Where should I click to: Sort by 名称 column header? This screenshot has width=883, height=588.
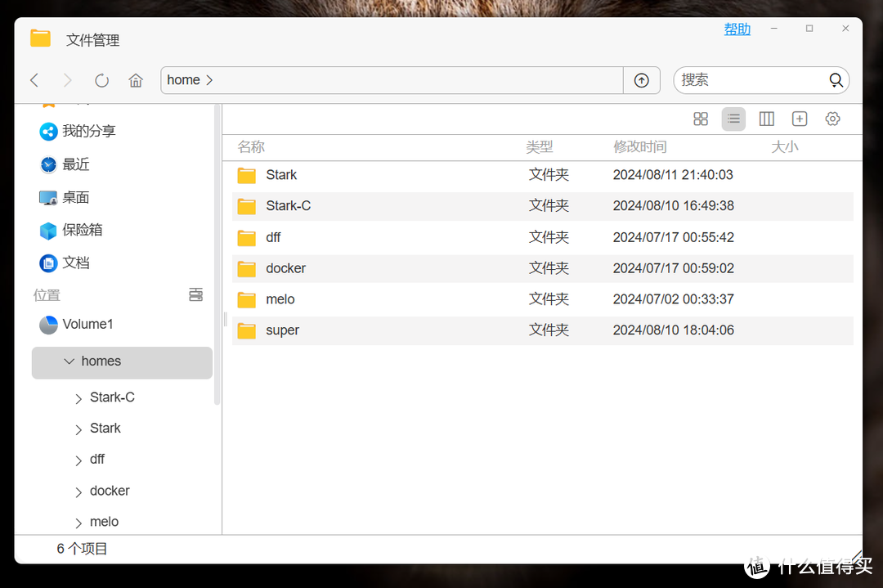coord(251,147)
